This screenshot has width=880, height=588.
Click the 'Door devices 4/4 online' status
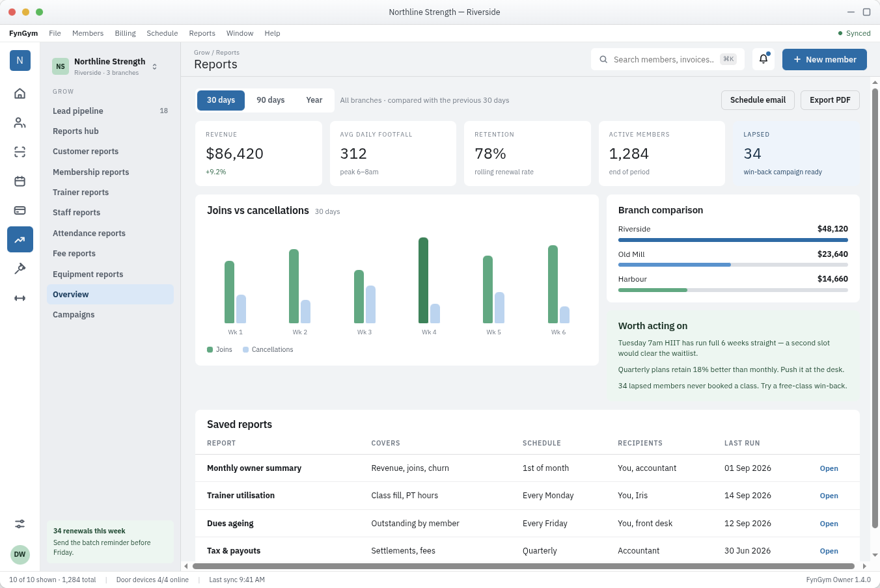[x=152, y=580]
